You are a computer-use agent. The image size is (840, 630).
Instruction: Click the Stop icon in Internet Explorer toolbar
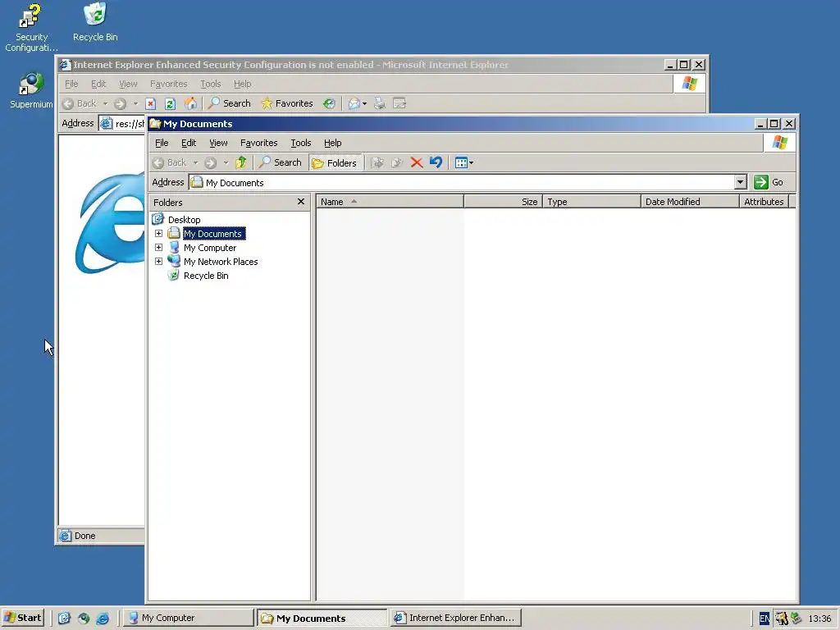[151, 103]
